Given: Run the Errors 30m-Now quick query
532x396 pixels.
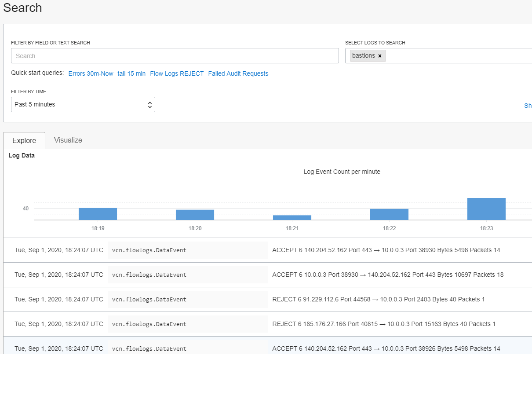Looking at the screenshot, I should pyautogui.click(x=91, y=73).
